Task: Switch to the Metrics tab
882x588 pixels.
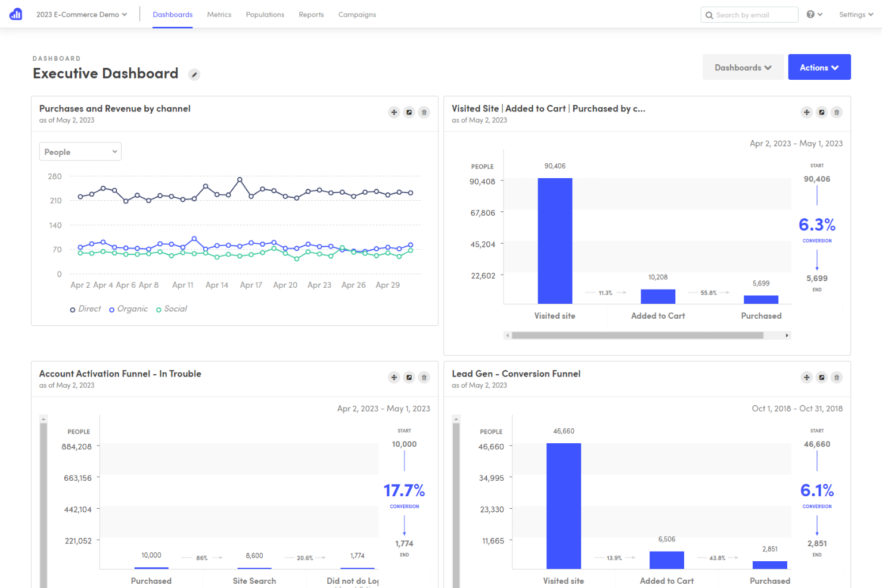Action: coord(219,14)
